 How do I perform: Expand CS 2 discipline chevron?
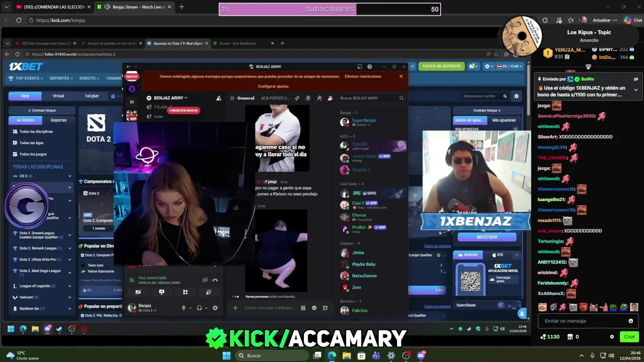tap(70, 176)
